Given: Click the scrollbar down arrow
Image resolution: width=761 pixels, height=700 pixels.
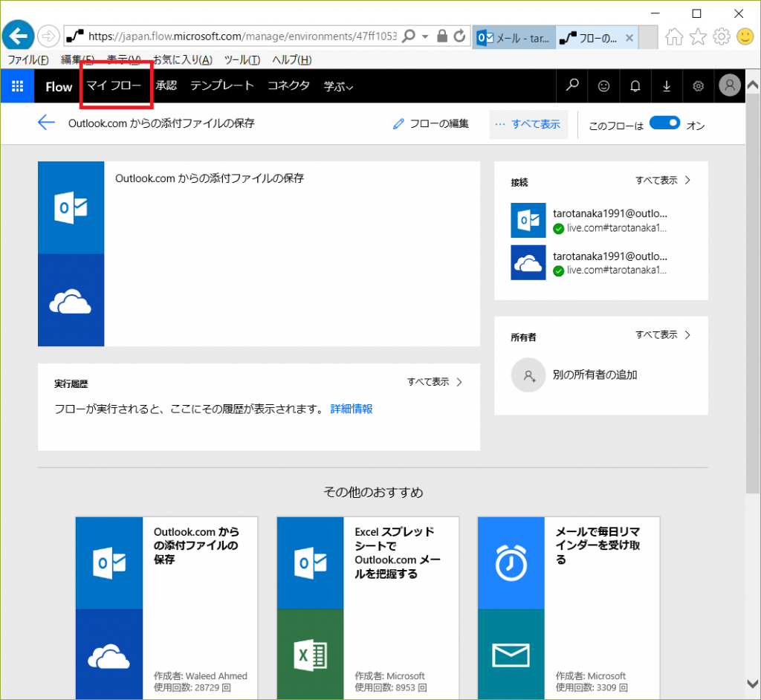Looking at the screenshot, I should point(753,684).
